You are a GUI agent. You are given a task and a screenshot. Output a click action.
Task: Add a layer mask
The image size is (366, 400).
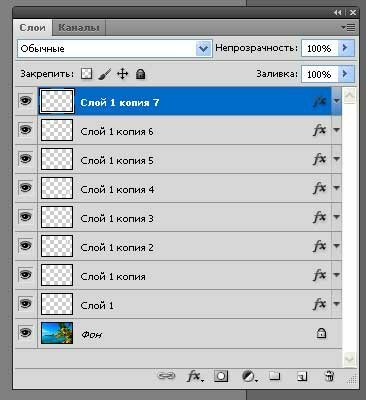[221, 376]
